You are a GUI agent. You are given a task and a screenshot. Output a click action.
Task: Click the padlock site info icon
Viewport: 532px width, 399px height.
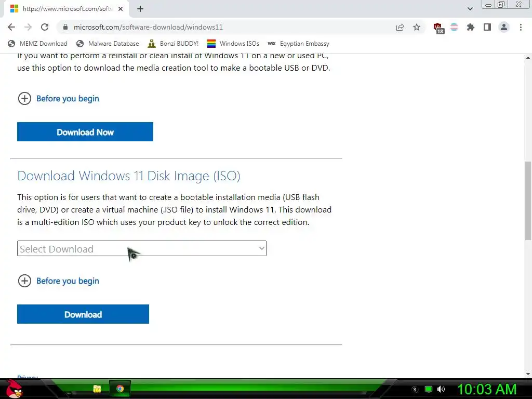[65, 27]
